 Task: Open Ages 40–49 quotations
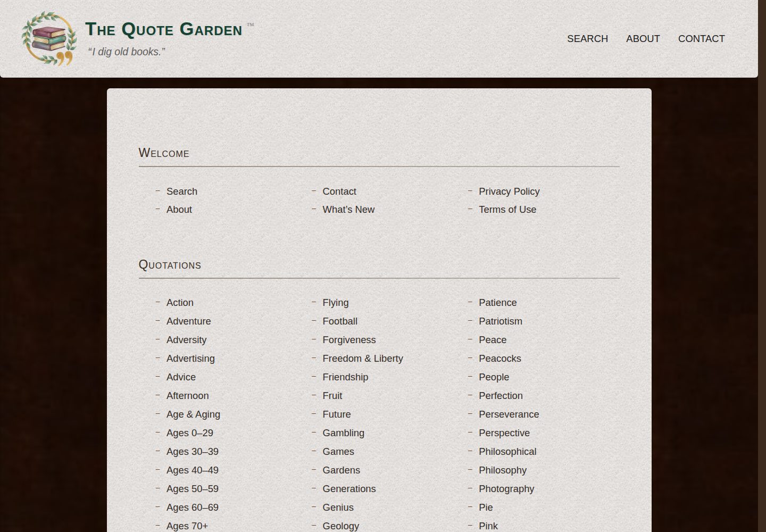click(193, 470)
